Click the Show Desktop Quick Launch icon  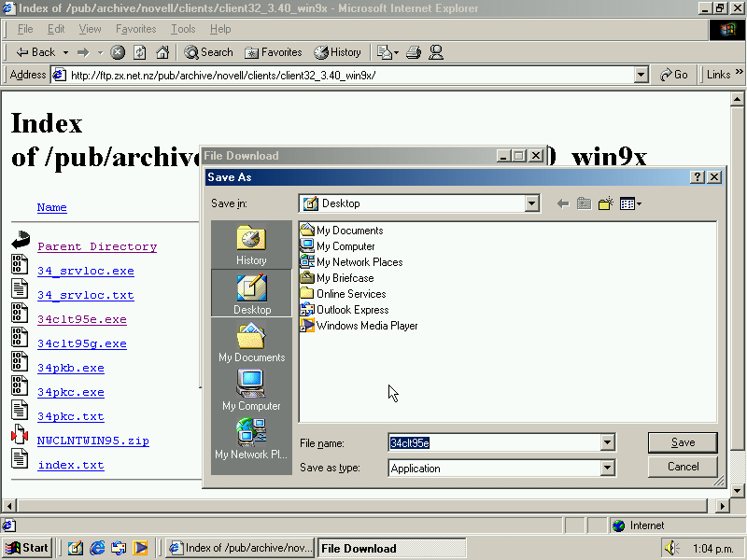point(76,548)
